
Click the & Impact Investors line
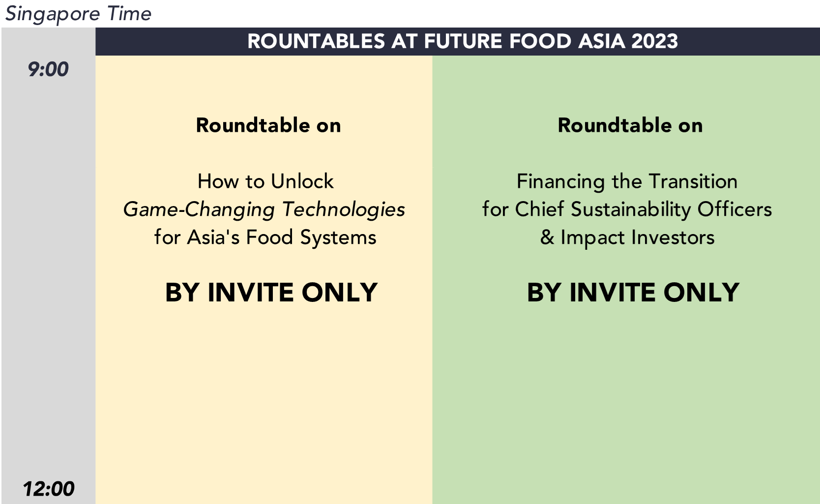(x=627, y=237)
